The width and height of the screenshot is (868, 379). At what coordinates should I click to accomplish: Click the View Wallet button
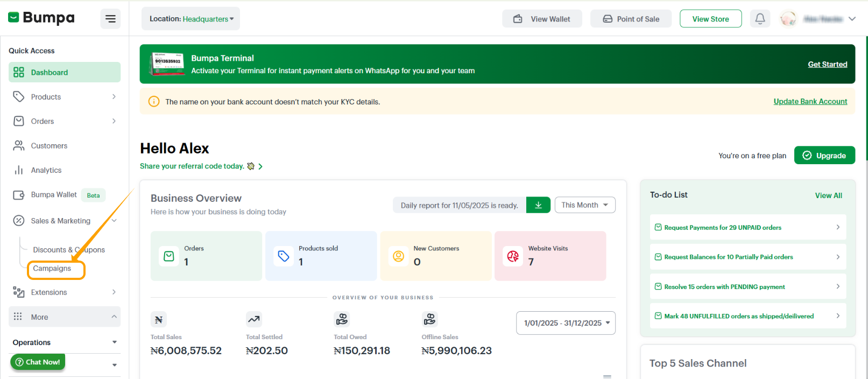point(542,19)
